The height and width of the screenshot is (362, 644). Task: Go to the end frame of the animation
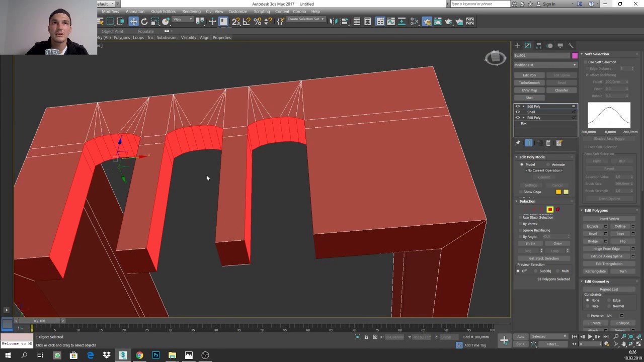pyautogui.click(x=606, y=337)
